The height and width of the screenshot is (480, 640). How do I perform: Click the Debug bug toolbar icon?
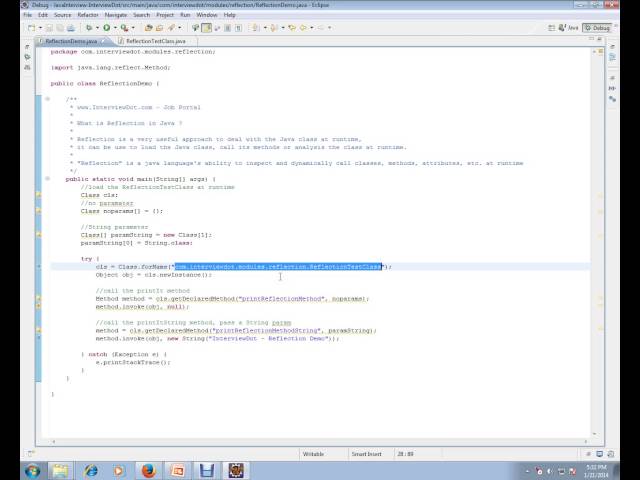pyautogui.click(x=89, y=28)
